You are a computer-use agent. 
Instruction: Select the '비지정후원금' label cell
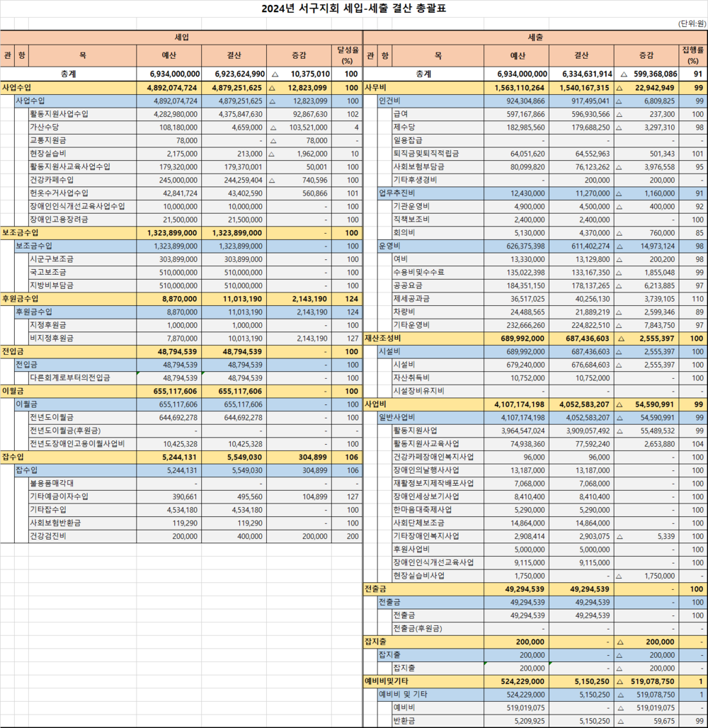83,338
